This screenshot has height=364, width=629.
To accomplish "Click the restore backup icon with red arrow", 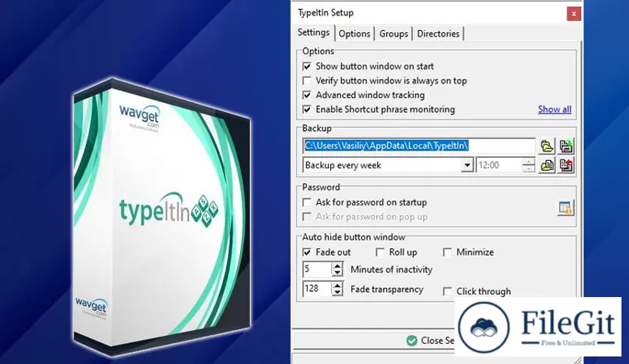I will tap(566, 165).
